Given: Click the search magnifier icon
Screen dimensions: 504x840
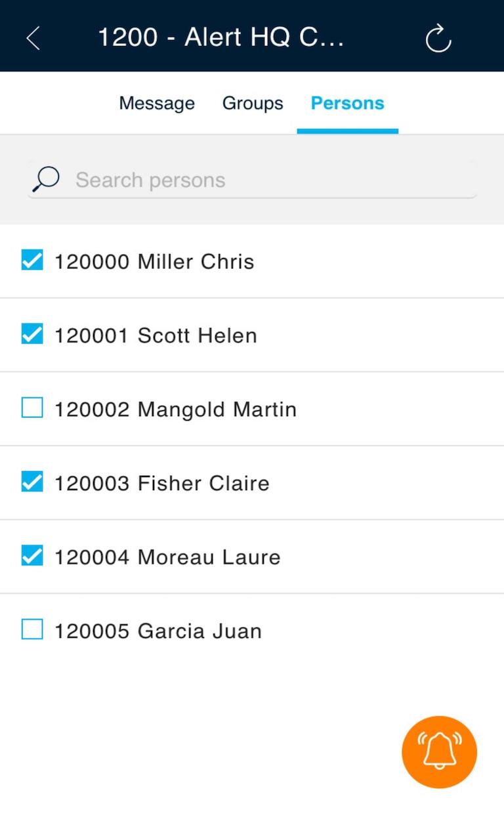Looking at the screenshot, I should click(46, 179).
